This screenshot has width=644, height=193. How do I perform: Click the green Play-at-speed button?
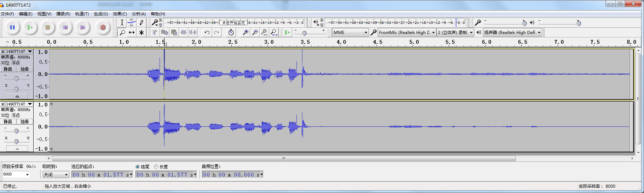[287, 33]
